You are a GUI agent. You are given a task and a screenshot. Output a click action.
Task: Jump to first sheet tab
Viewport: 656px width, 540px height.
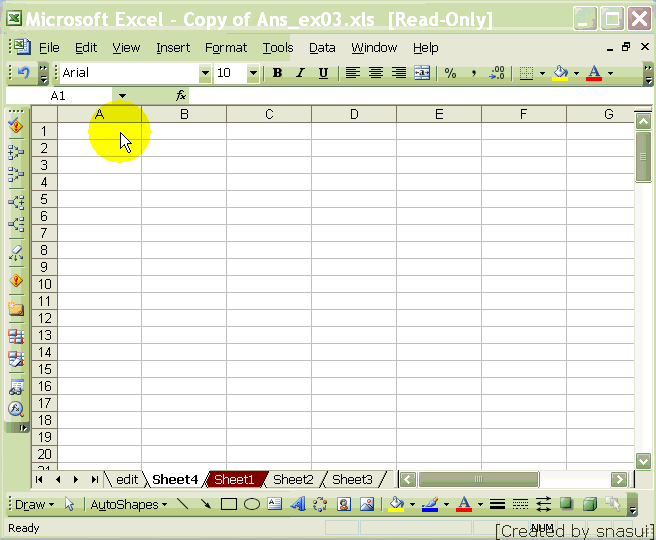point(39,479)
